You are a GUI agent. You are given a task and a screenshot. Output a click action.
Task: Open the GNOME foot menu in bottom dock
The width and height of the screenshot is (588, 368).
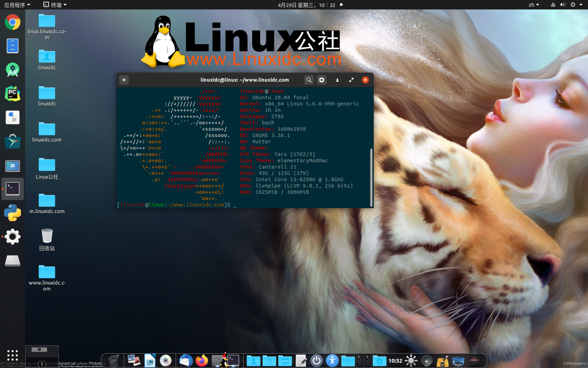click(x=114, y=361)
